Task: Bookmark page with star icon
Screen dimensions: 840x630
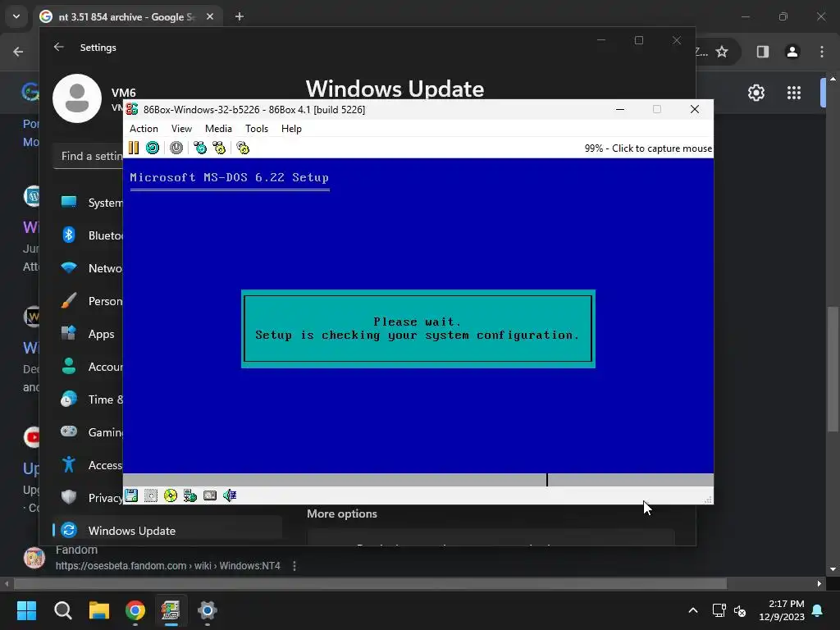Action: coord(722,52)
